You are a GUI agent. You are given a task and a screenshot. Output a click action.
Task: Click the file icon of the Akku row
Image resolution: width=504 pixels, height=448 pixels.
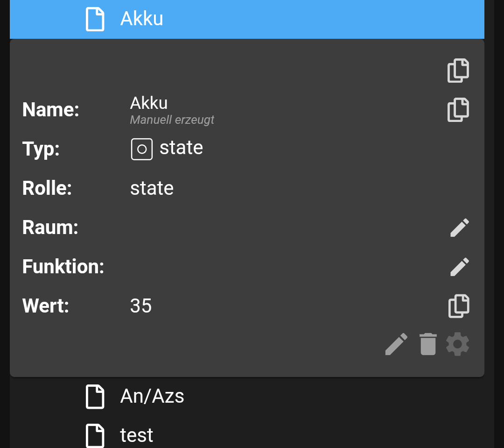(95, 19)
